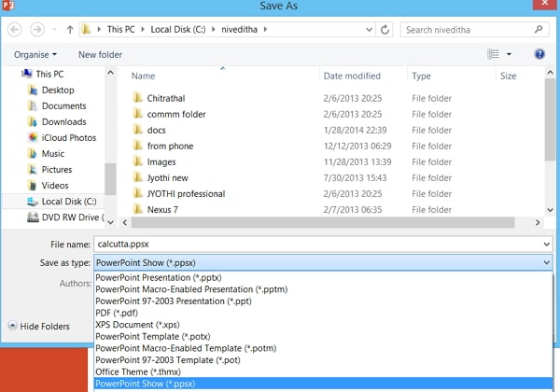560x392 pixels.
Task: Click the Refresh icon beside address bar
Action: point(385,30)
